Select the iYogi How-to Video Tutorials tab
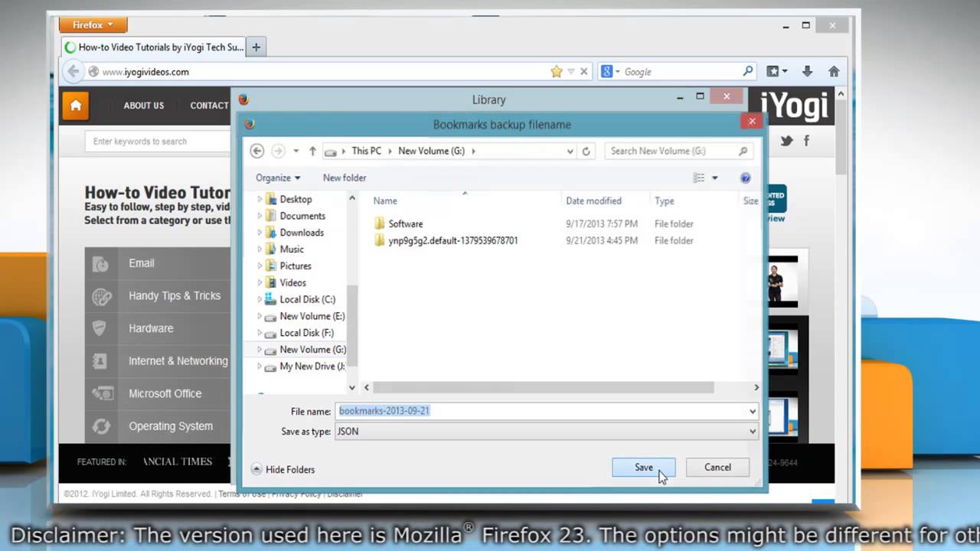This screenshot has height=551, width=980. (x=154, y=47)
